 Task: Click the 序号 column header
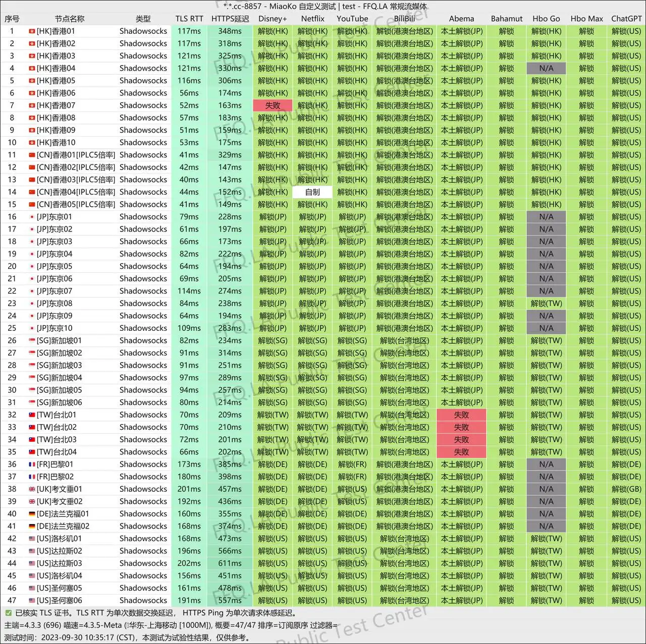pyautogui.click(x=12, y=19)
